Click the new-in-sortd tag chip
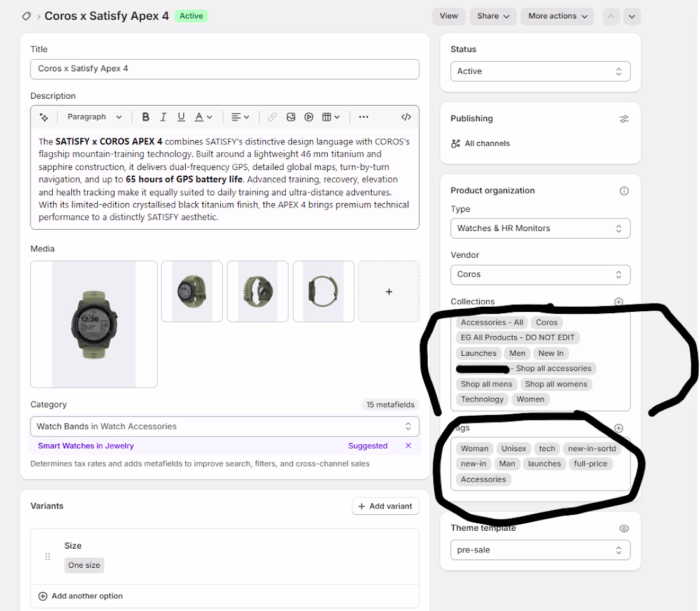 (x=592, y=449)
